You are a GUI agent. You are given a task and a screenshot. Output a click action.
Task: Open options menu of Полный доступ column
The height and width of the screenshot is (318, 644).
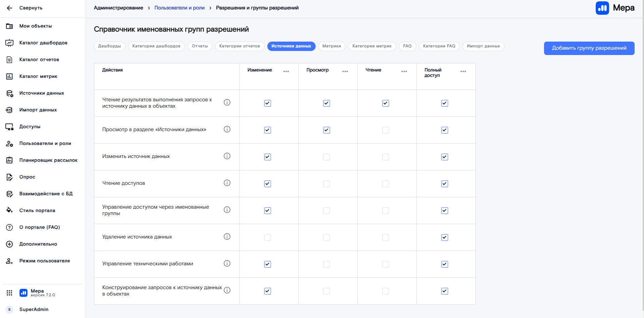point(463,71)
